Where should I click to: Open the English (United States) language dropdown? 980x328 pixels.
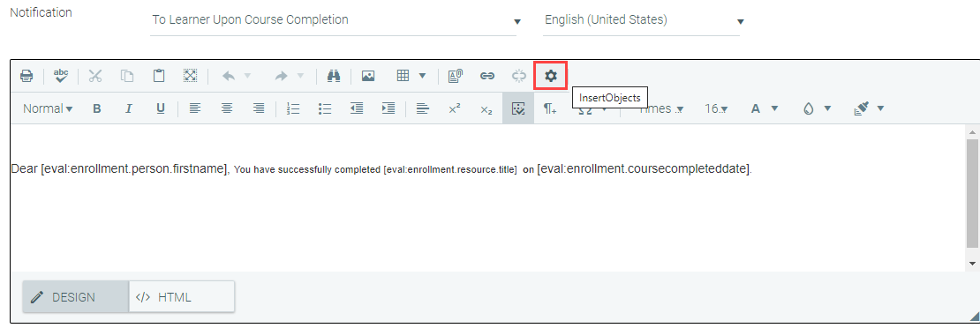pyautogui.click(x=642, y=20)
